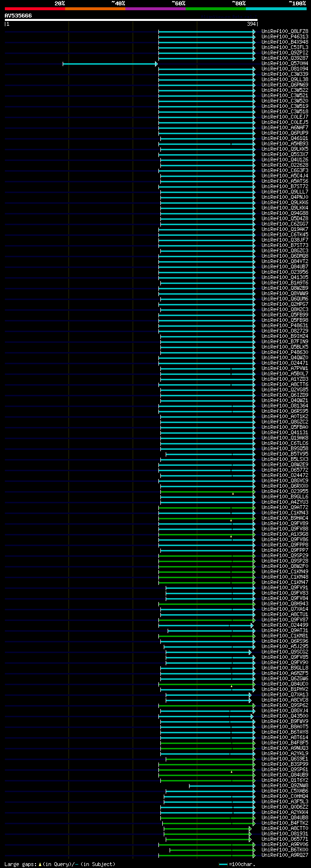Click the UniRef100_B9HAC4 label
This screenshot has width=311, height=868.
tap(285, 518)
